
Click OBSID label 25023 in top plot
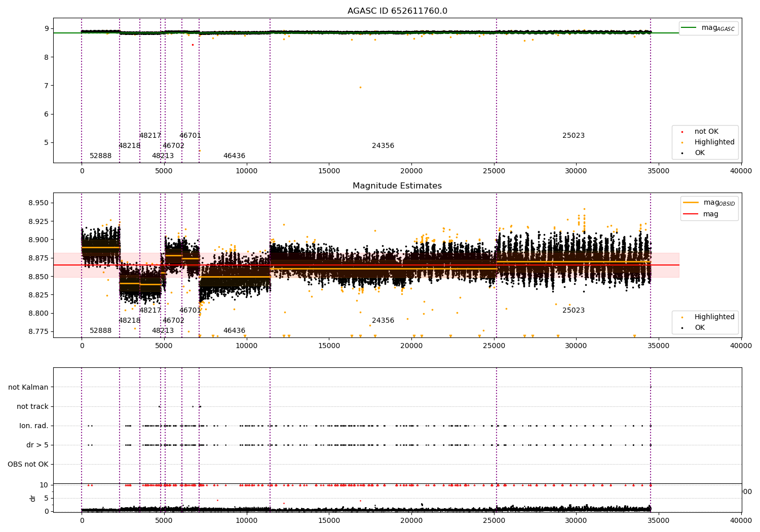(x=574, y=136)
